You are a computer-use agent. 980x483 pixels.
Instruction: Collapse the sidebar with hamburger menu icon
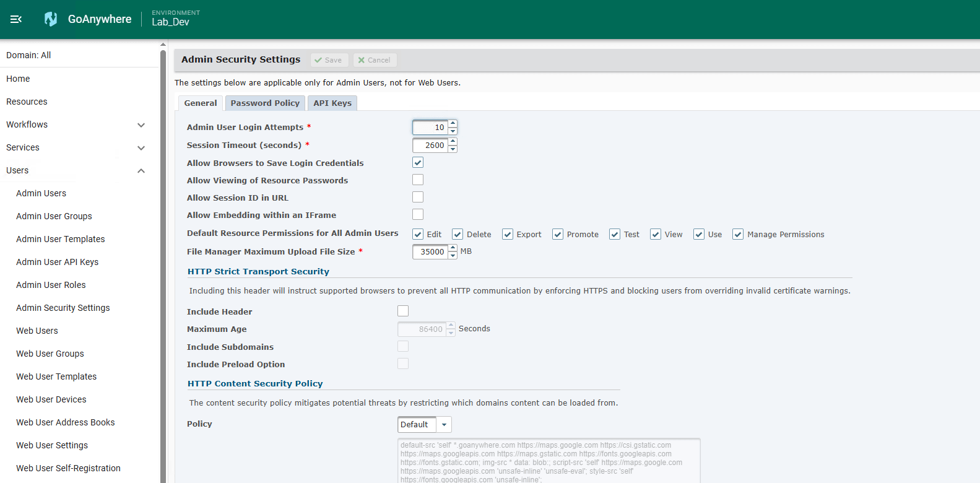point(16,19)
